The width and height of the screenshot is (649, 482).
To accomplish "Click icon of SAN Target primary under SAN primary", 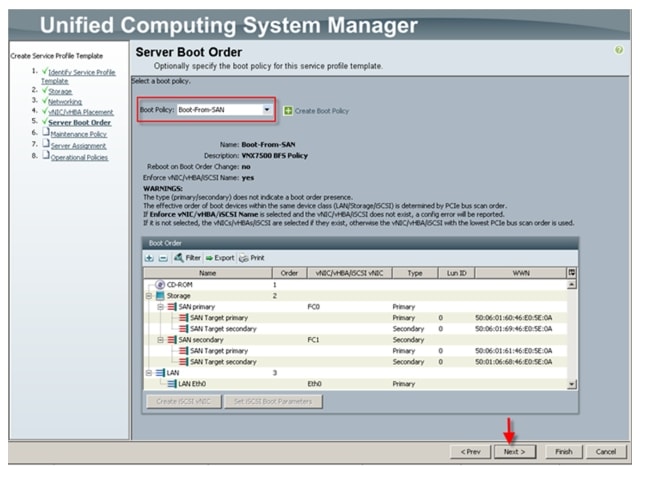I will (183, 318).
